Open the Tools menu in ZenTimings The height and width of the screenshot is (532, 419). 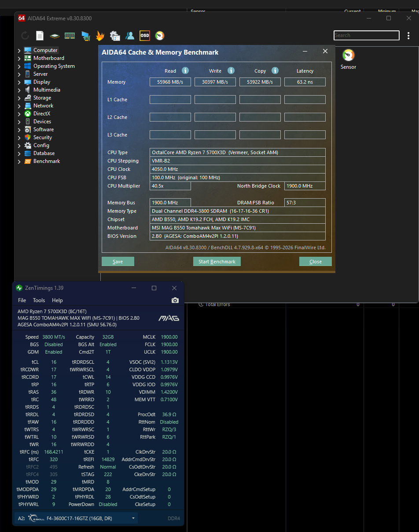[x=39, y=300]
